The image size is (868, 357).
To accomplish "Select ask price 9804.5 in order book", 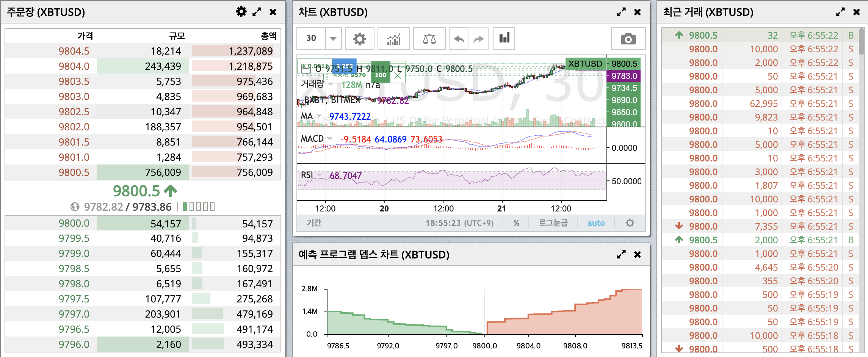I will (74, 51).
